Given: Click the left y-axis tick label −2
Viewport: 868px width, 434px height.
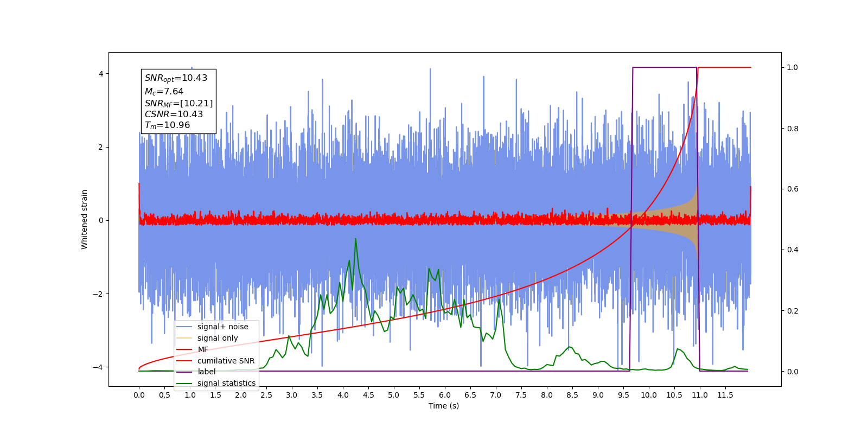Looking at the screenshot, I should (x=98, y=294).
